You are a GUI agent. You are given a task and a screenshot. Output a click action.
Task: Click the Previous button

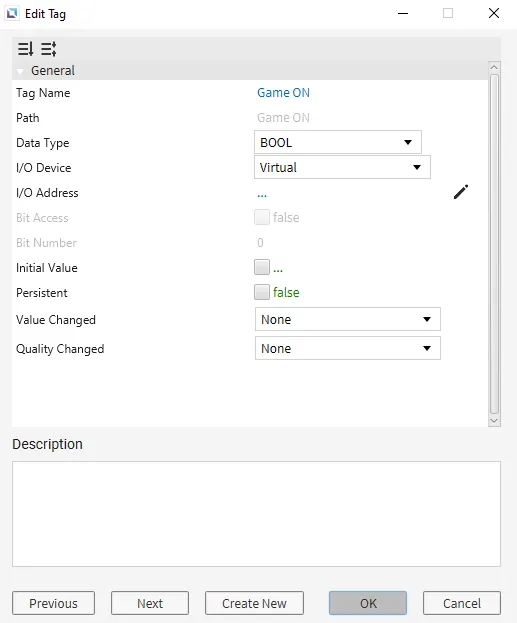coord(53,603)
